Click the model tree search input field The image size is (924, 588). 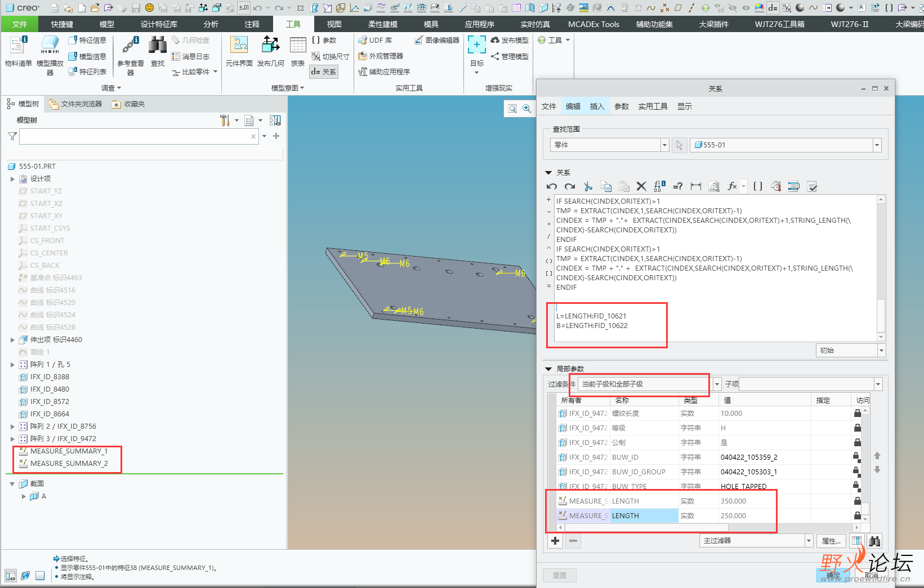[x=135, y=136]
